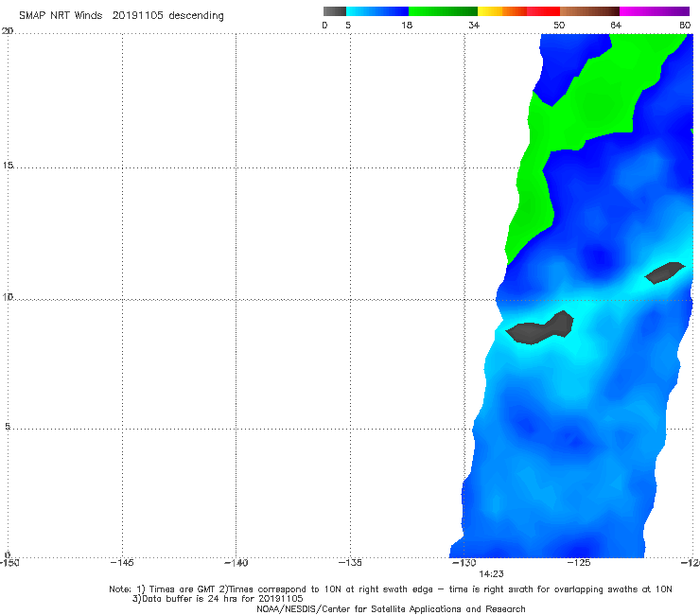This screenshot has height=615, width=700.
Task: Click the color bar label '34'
Action: pos(474,26)
